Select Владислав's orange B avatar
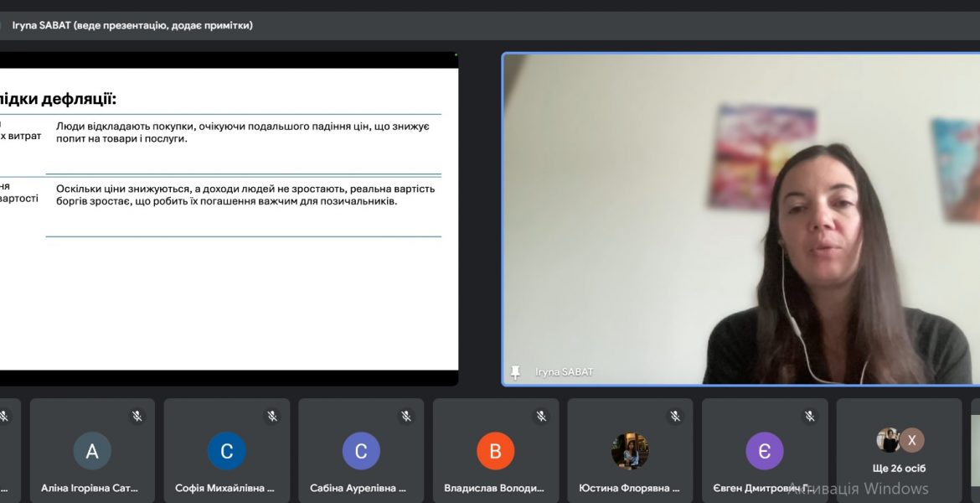 pyautogui.click(x=496, y=451)
